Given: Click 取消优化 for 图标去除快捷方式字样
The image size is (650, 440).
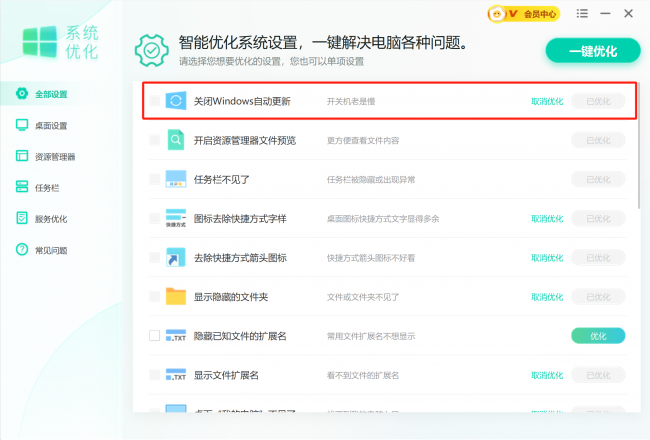Looking at the screenshot, I should (x=547, y=219).
